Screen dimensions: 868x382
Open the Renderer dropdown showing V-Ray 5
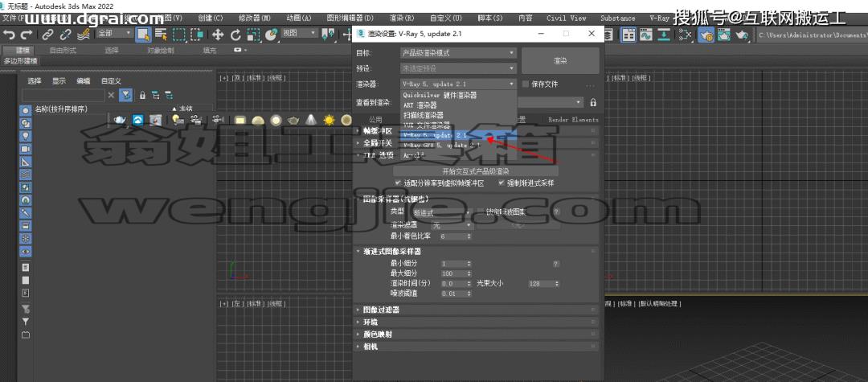click(458, 84)
